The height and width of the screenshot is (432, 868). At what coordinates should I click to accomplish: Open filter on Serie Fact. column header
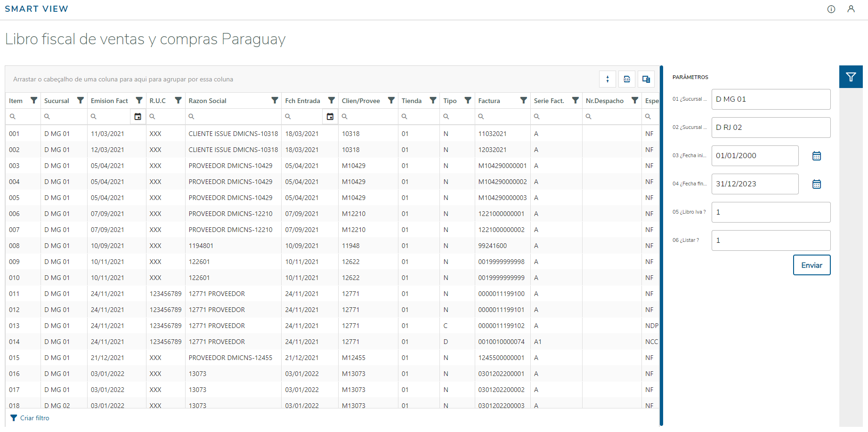coord(576,100)
